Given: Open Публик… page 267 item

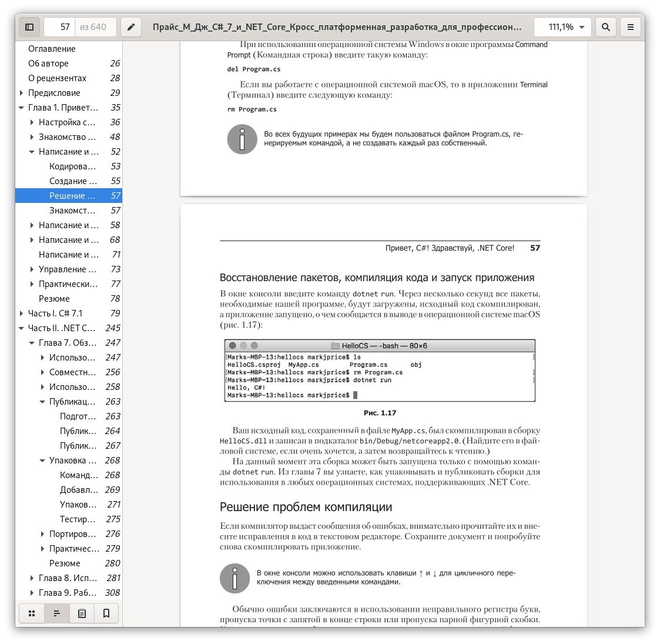Looking at the screenshot, I should 69,446.
